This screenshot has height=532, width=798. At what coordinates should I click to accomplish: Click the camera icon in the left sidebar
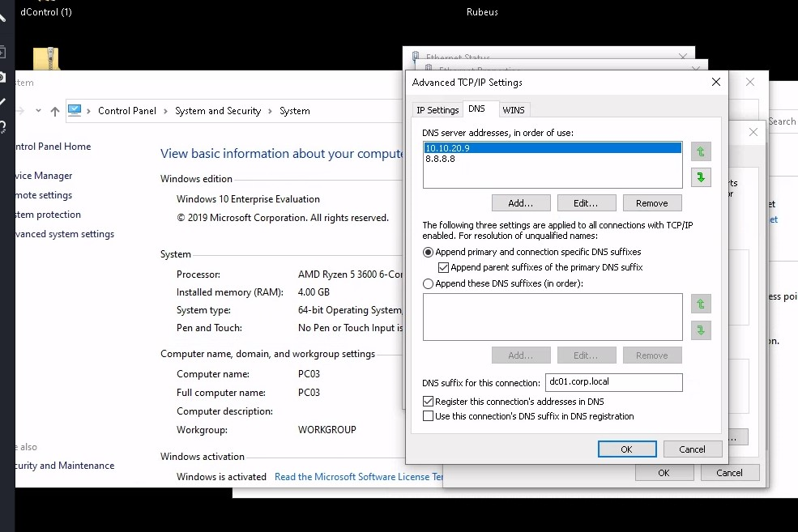pos(3,77)
